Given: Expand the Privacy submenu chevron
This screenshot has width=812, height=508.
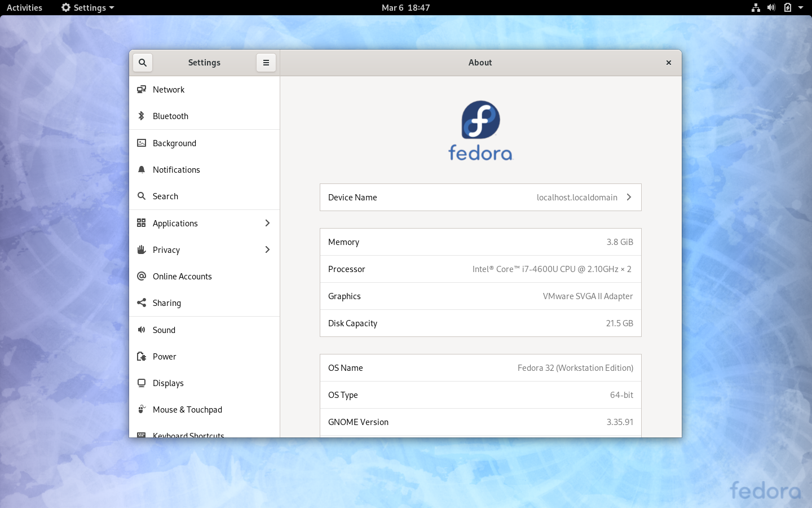Looking at the screenshot, I should point(267,249).
